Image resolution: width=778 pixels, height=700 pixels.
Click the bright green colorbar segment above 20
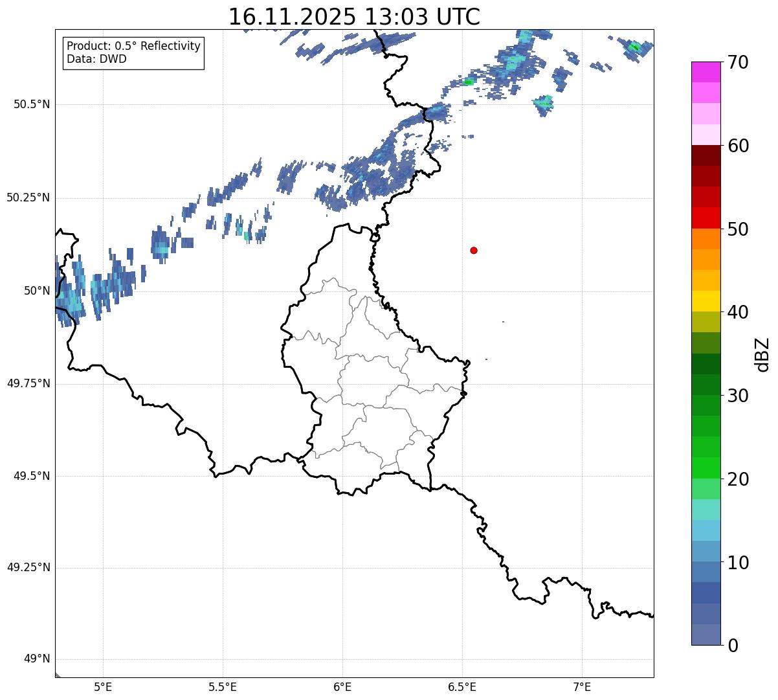[x=706, y=468]
